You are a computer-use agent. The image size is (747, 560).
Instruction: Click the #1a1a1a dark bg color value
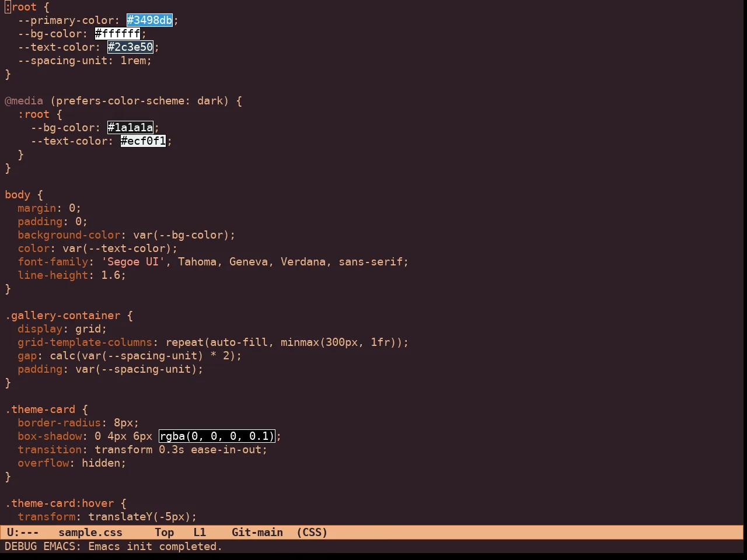pos(130,127)
